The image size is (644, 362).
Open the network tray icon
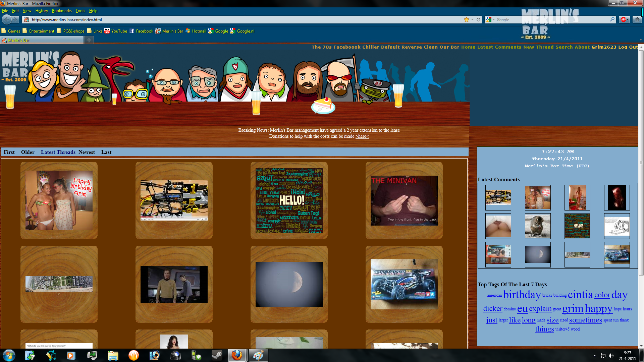pyautogui.click(x=603, y=356)
